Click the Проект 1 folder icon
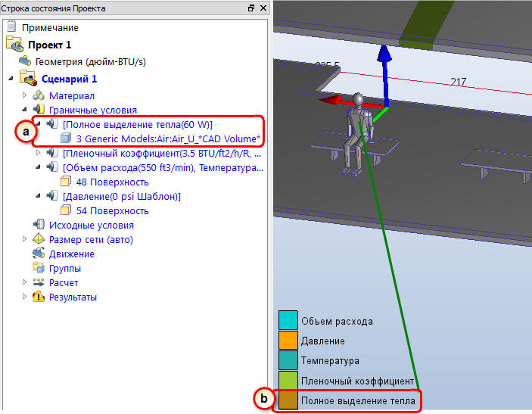 point(14,44)
